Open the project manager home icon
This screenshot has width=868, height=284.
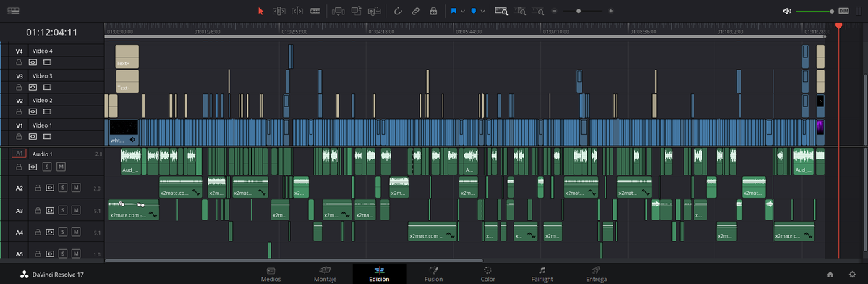point(830,274)
